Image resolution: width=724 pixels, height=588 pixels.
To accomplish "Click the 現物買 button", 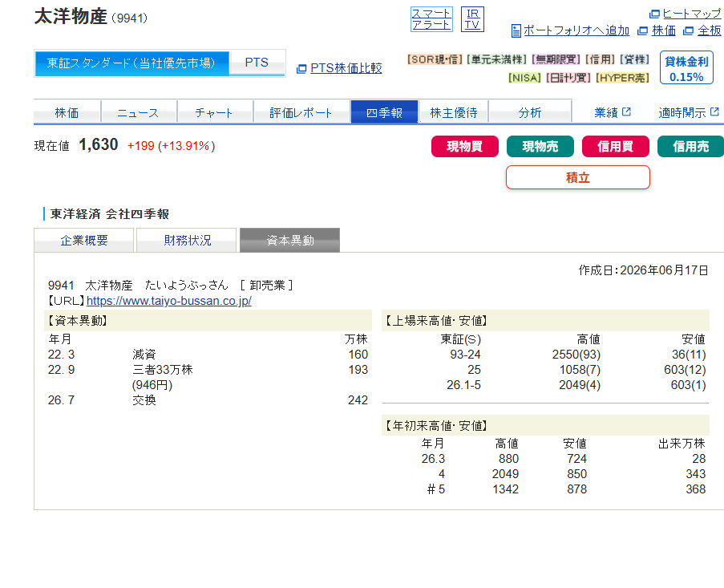I will click(465, 147).
